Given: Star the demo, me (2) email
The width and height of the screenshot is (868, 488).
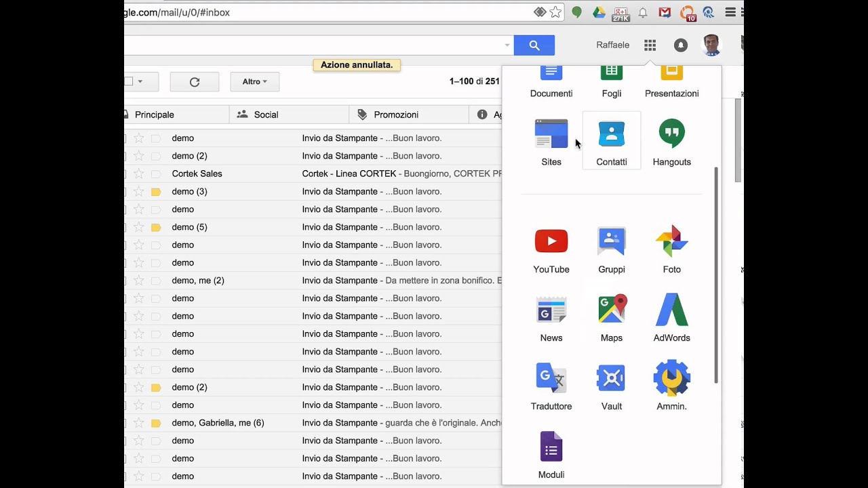Looking at the screenshot, I should click(x=139, y=281).
